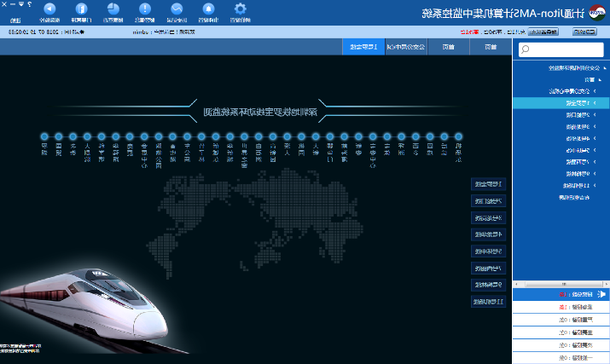610x364 pixels.
Task: Click the bell alarm icon in toolbar
Action: point(207,9)
